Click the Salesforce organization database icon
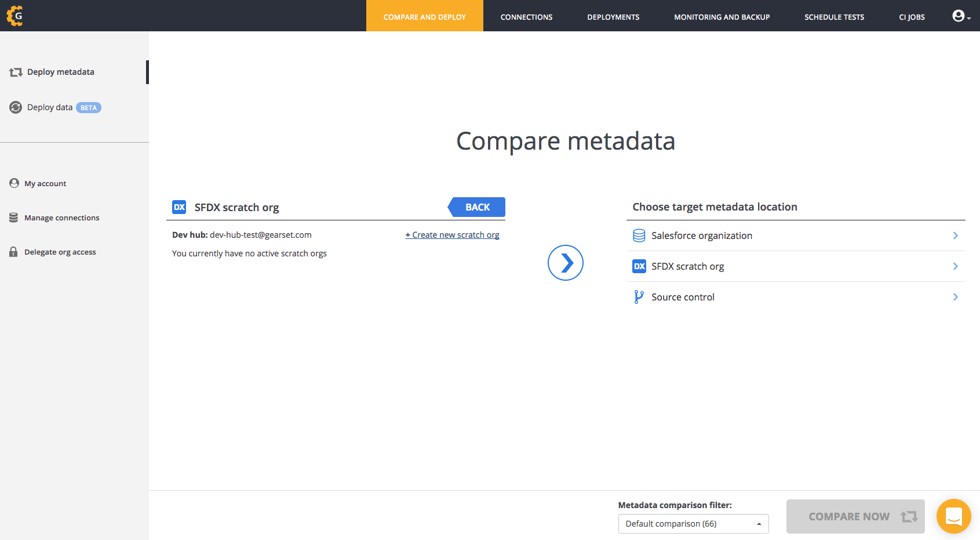Viewport: 980px width, 540px height. (x=639, y=235)
